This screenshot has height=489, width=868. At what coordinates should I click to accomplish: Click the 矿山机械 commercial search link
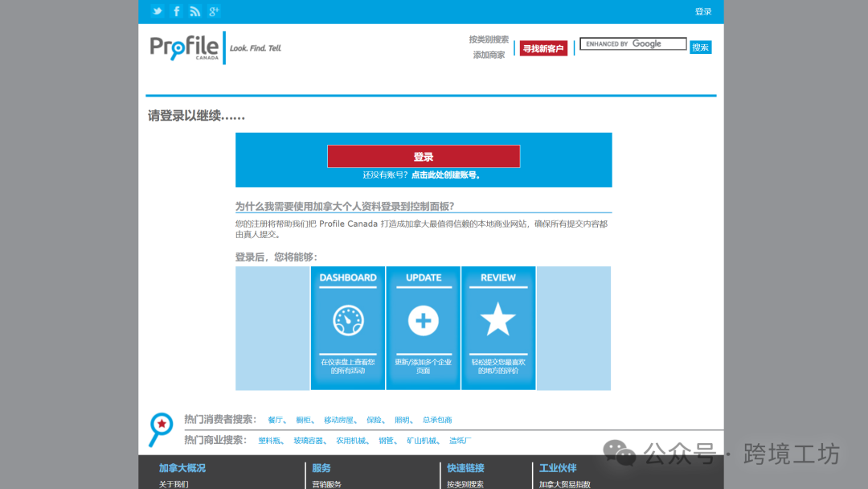pos(423,440)
